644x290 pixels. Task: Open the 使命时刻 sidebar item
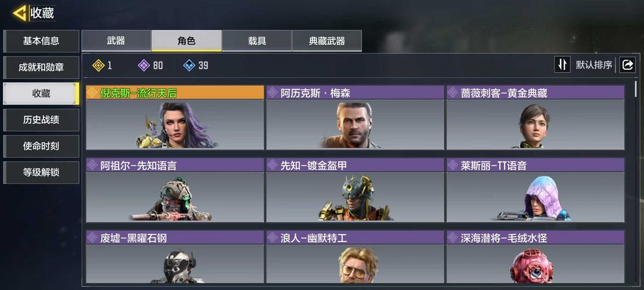point(41,146)
